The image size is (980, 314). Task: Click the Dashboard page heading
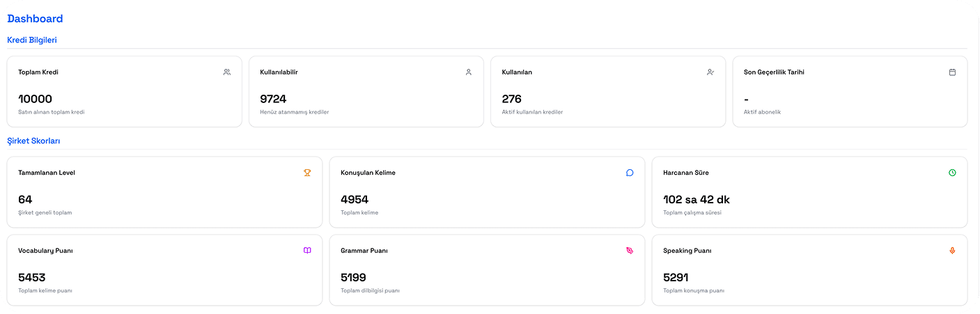35,19
